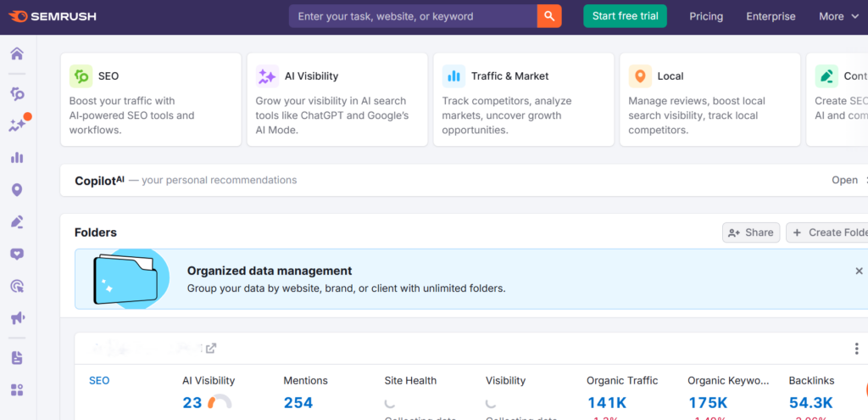Viewport: 868px width, 420px height.
Task: Click the Backlinks metric label
Action: click(811, 381)
